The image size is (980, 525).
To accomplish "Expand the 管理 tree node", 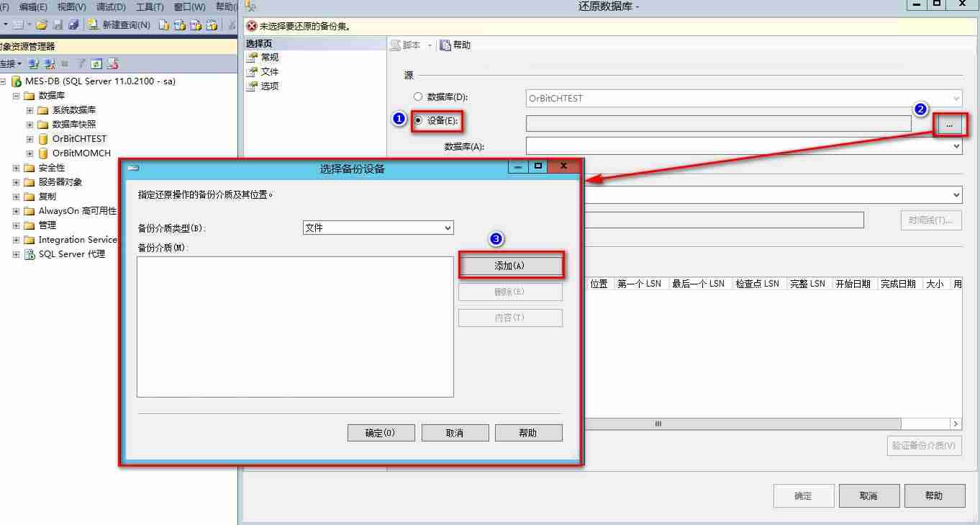I will click(16, 225).
